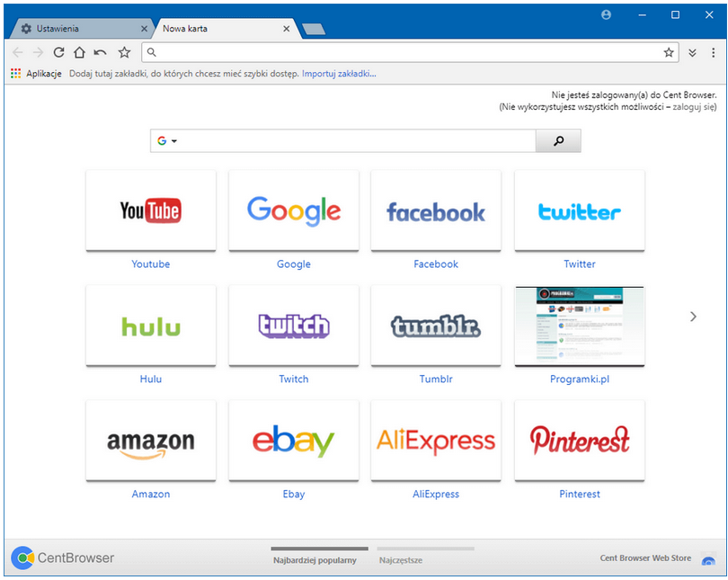Image resolution: width=728 pixels, height=580 pixels.
Task: Open the facebook logo tile
Action: (x=436, y=210)
